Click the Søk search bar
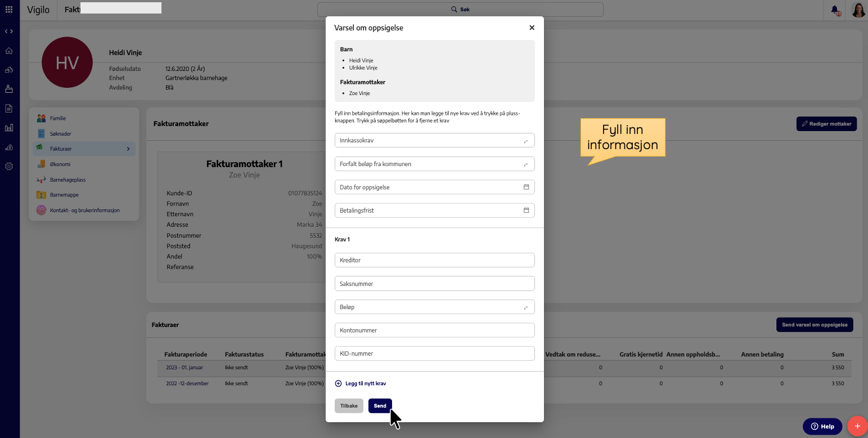This screenshot has width=868, height=438. coord(460,10)
